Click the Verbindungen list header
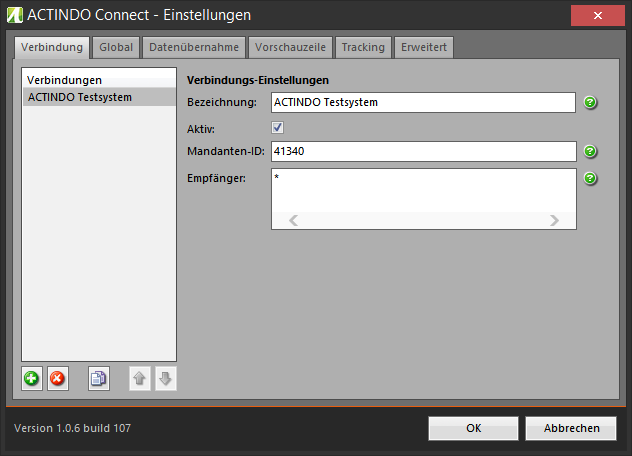This screenshot has width=632, height=456. pyautogui.click(x=100, y=80)
